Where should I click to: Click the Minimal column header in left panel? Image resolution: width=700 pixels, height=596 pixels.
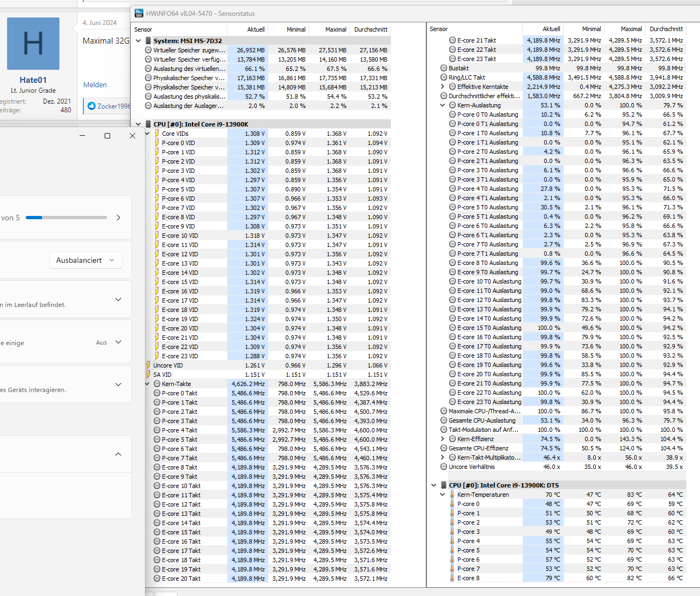tap(288, 29)
